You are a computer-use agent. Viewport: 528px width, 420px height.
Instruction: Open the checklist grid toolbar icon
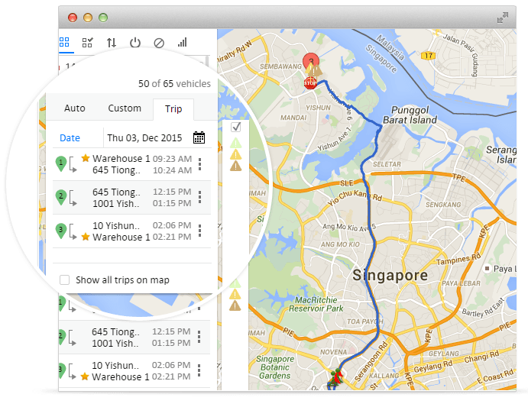[88, 43]
